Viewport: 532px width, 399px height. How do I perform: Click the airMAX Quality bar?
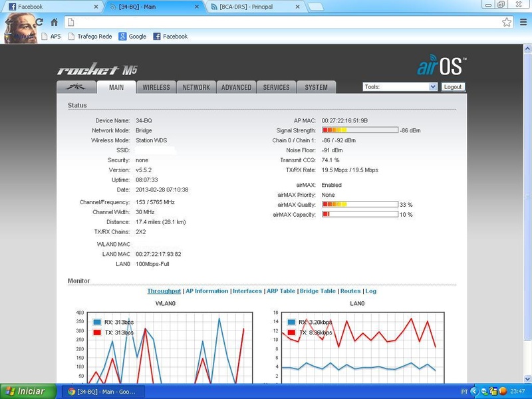coord(360,204)
